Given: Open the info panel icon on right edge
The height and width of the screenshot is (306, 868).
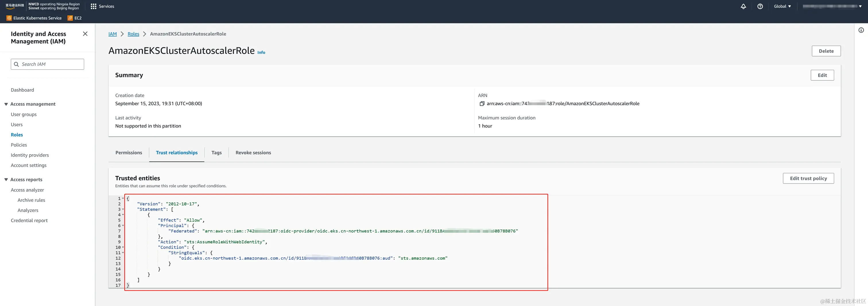Looking at the screenshot, I should 861,30.
